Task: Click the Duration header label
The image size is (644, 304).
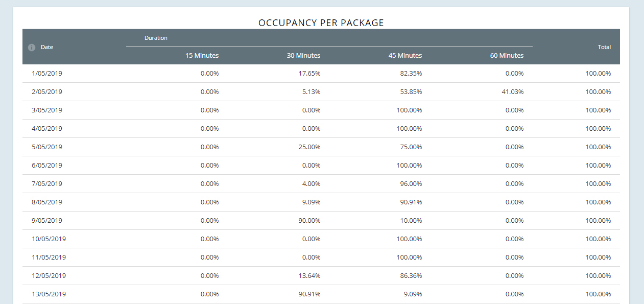Action: [156, 38]
